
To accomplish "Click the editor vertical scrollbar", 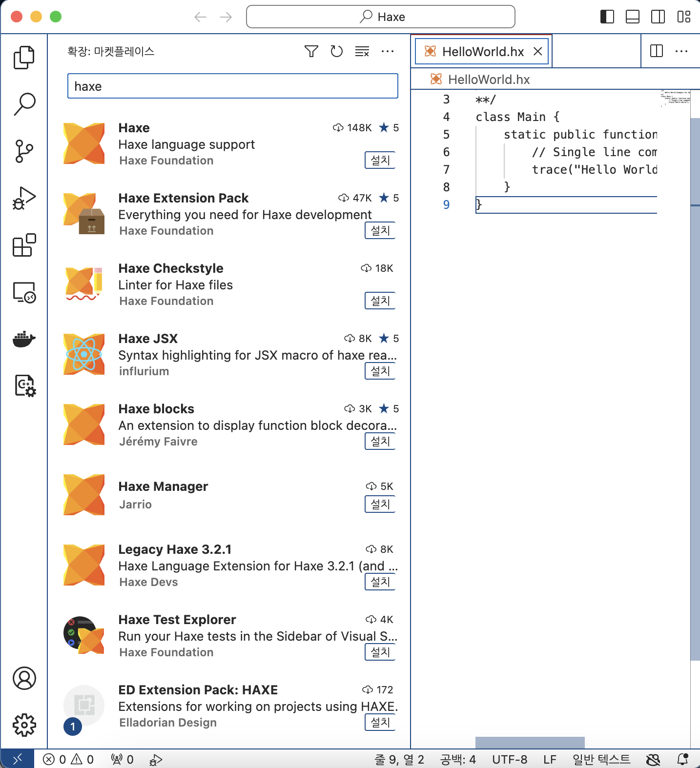I will click(695, 389).
